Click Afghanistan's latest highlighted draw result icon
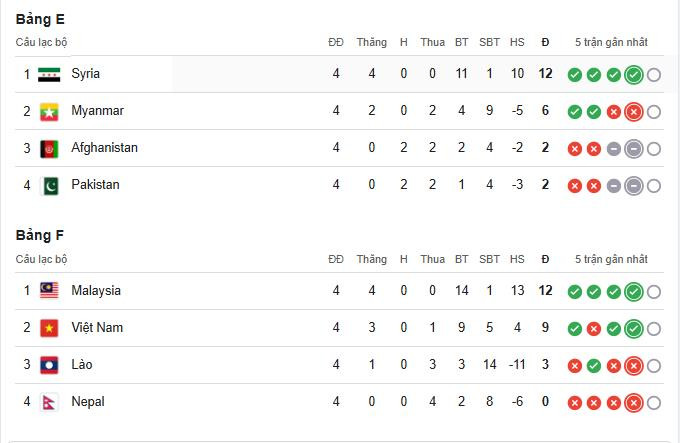Screen dimensions: 680x443 633,149
